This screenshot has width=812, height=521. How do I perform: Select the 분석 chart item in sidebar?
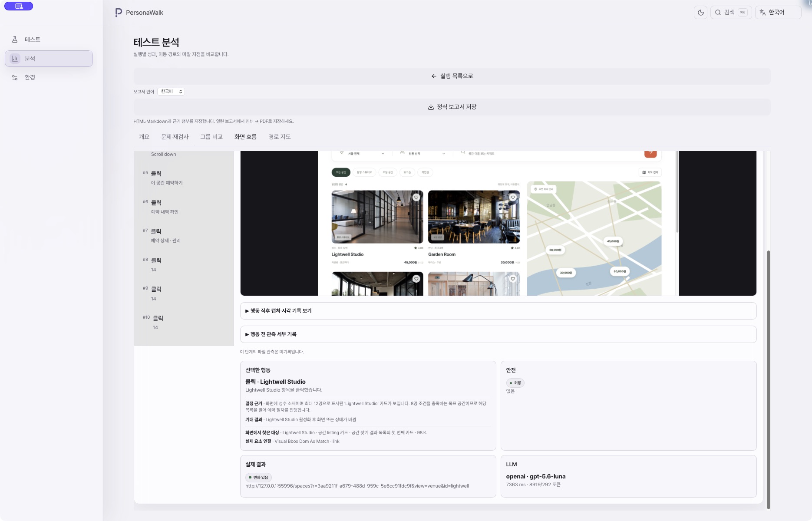pos(49,59)
